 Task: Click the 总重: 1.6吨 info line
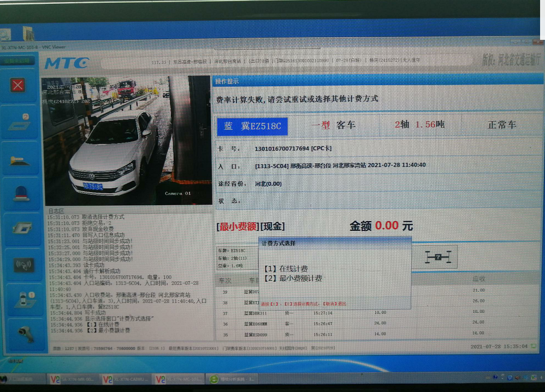click(x=230, y=266)
